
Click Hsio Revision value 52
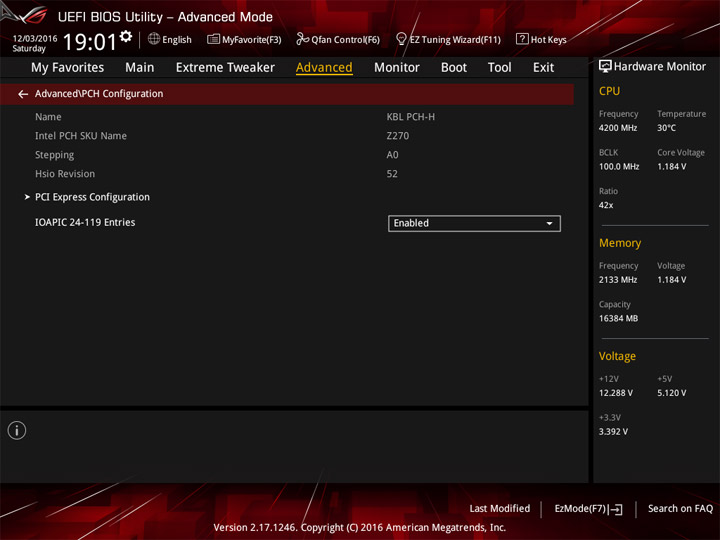point(392,174)
